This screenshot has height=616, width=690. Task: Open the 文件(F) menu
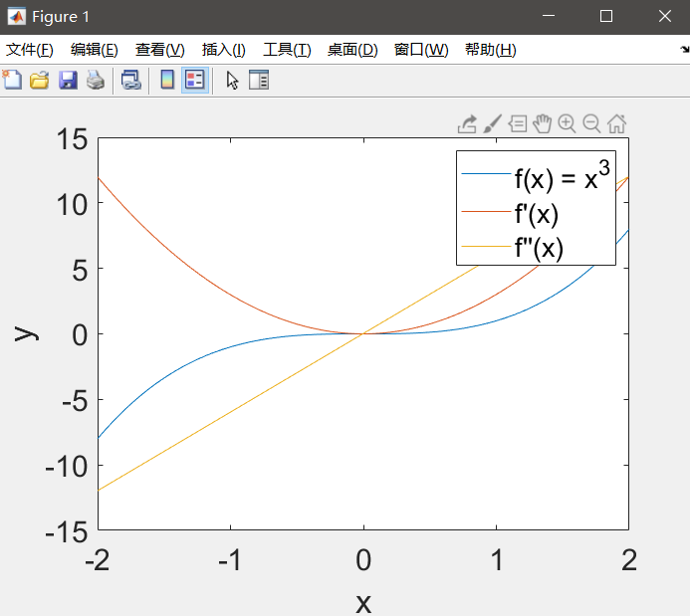(x=29, y=50)
